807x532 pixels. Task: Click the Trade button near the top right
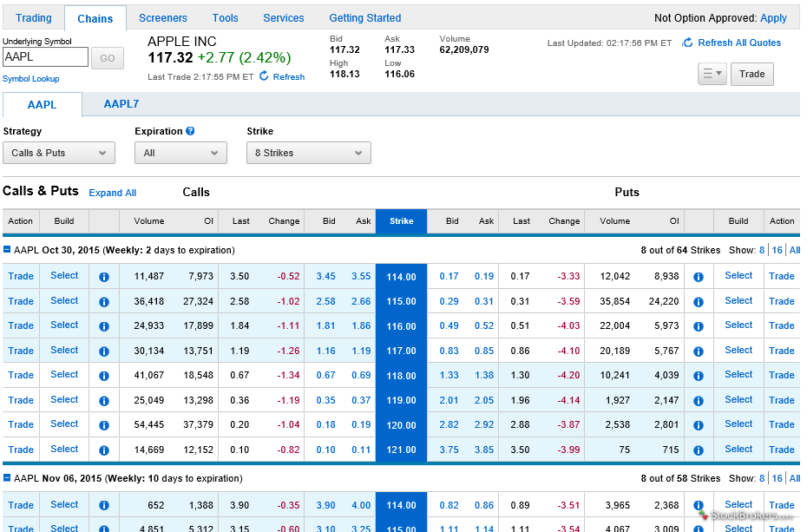pos(751,74)
